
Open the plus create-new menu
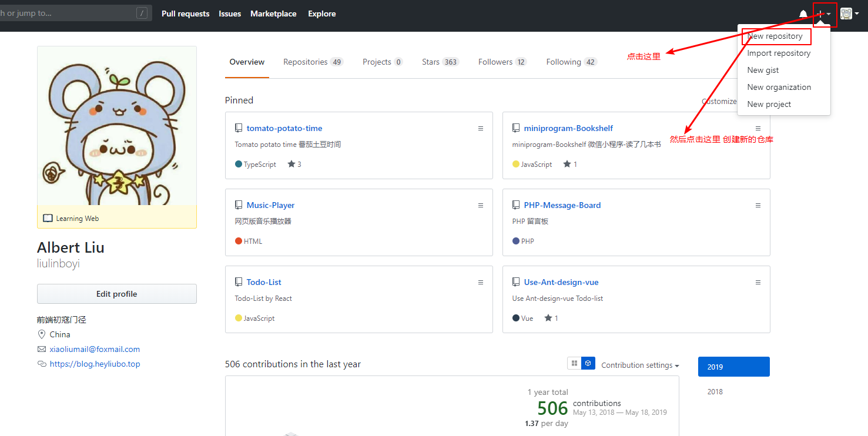pyautogui.click(x=823, y=14)
